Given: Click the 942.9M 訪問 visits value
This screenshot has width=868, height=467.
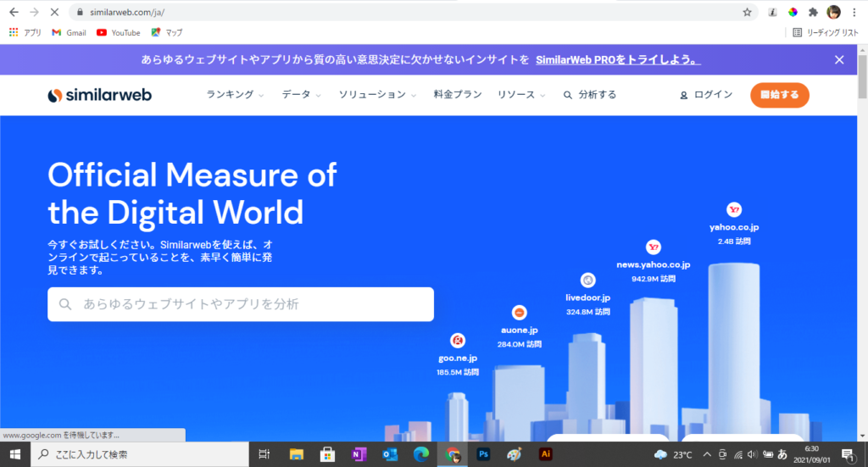Looking at the screenshot, I should 654,279.
